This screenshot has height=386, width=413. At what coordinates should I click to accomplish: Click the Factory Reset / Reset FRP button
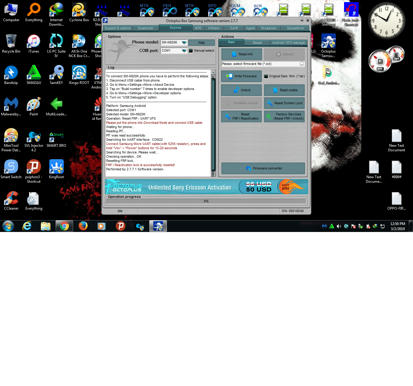(284, 116)
